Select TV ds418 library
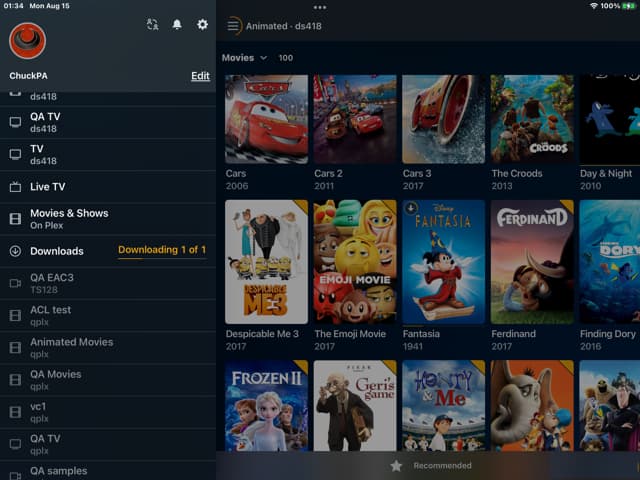Viewport: 640px width, 480px height. coord(108,154)
